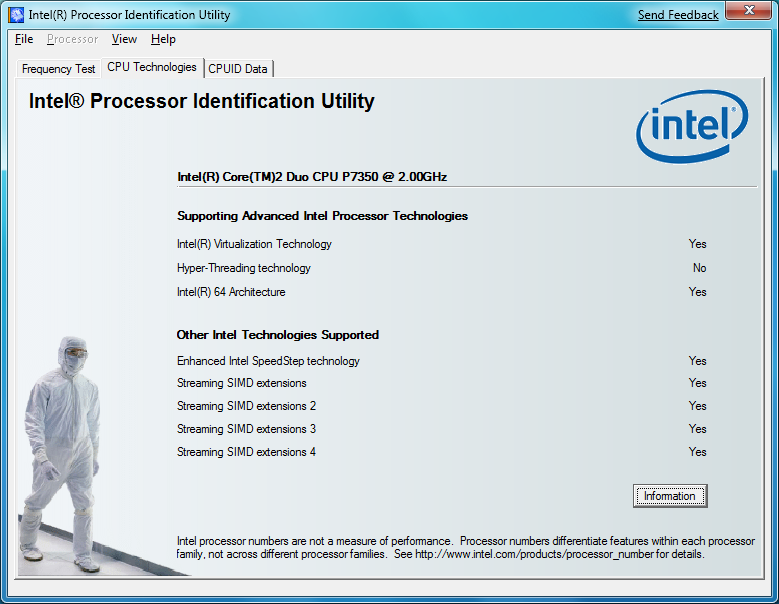
Task: Click the Information button
Action: pyautogui.click(x=670, y=496)
